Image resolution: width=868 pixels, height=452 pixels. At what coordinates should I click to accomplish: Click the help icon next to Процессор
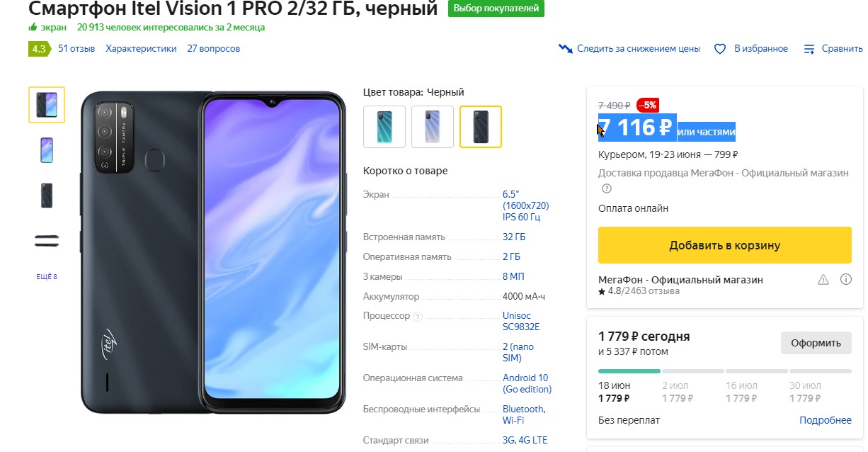point(418,317)
